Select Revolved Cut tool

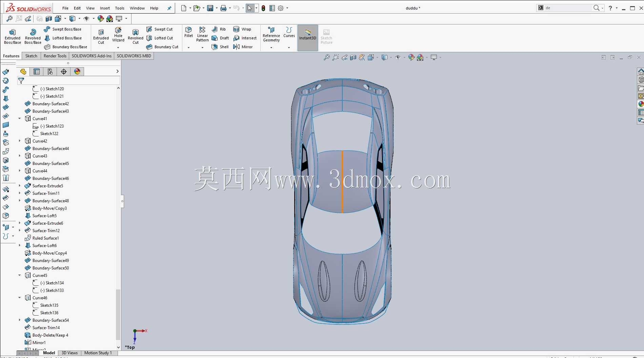tap(136, 37)
